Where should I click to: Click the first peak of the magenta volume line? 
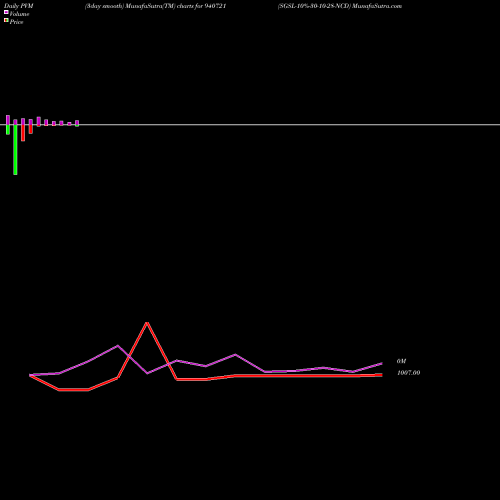117,346
